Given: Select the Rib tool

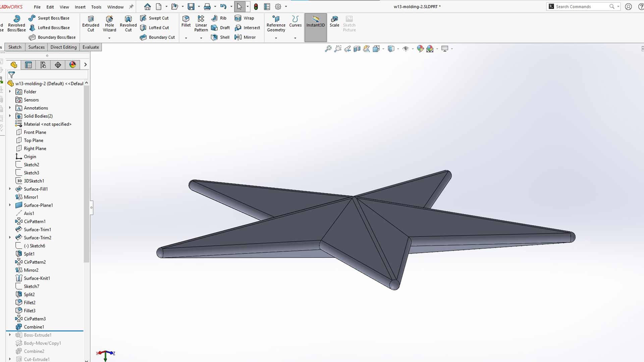Looking at the screenshot, I should (219, 18).
